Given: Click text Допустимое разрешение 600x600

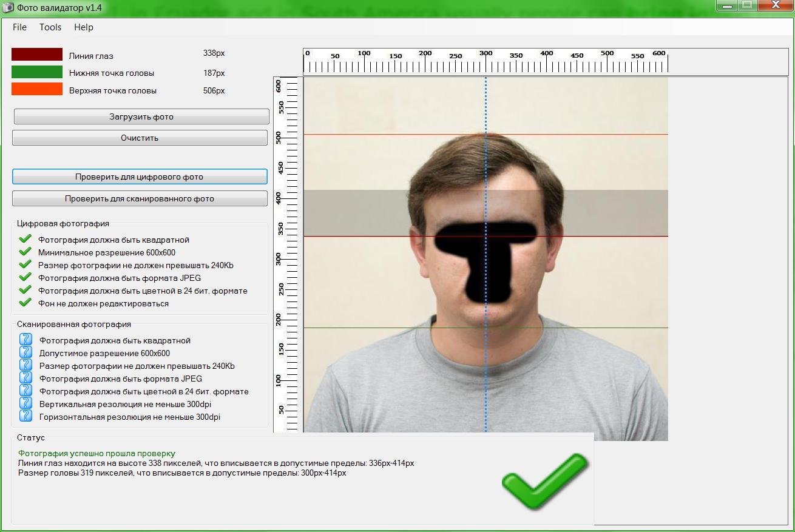Looking at the screenshot, I should coord(104,353).
